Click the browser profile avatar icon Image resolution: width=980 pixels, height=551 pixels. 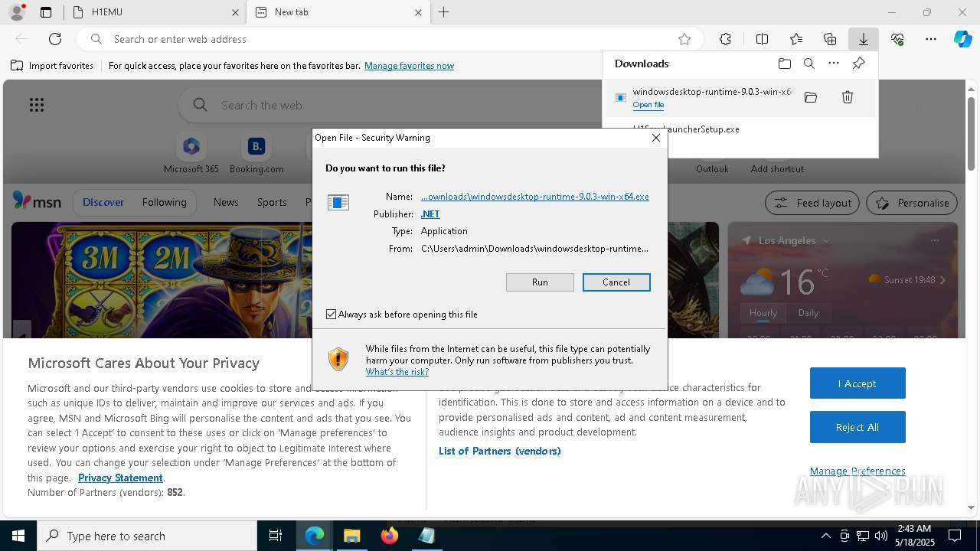16,12
